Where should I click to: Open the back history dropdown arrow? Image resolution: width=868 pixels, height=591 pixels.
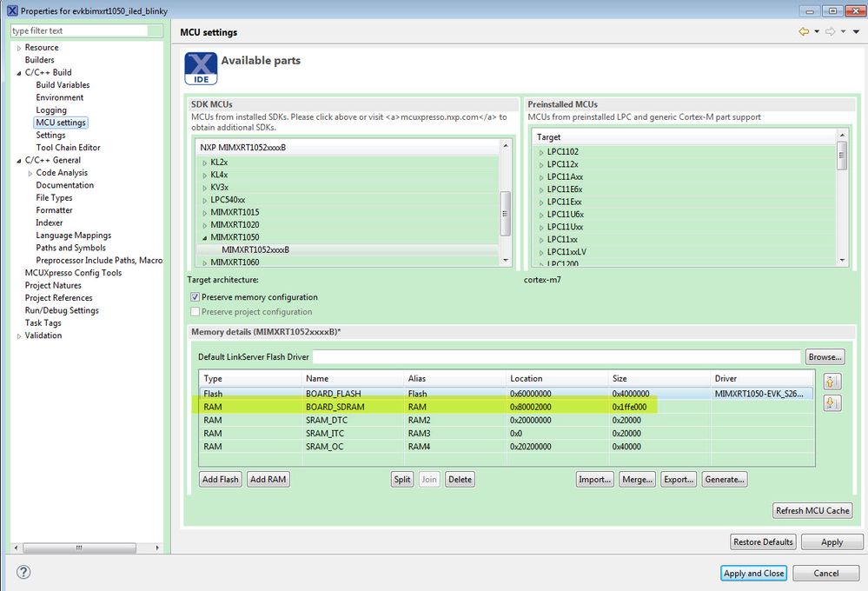pyautogui.click(x=817, y=31)
